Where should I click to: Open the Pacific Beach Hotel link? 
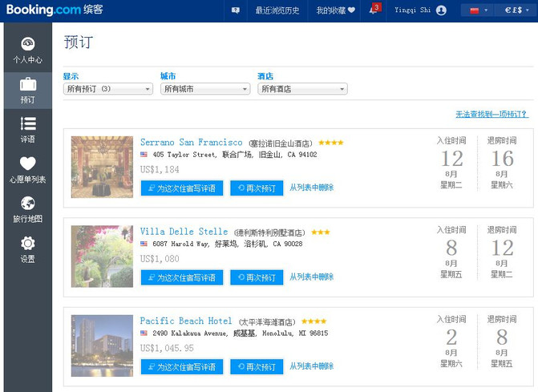[x=186, y=321]
